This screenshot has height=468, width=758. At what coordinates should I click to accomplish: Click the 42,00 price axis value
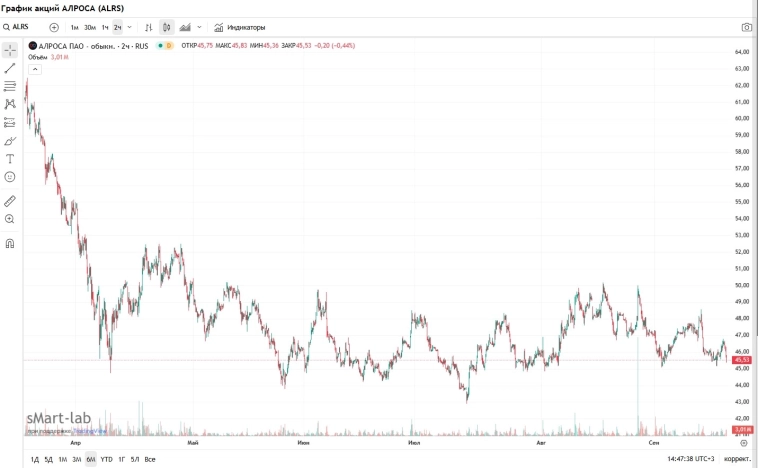click(x=742, y=419)
